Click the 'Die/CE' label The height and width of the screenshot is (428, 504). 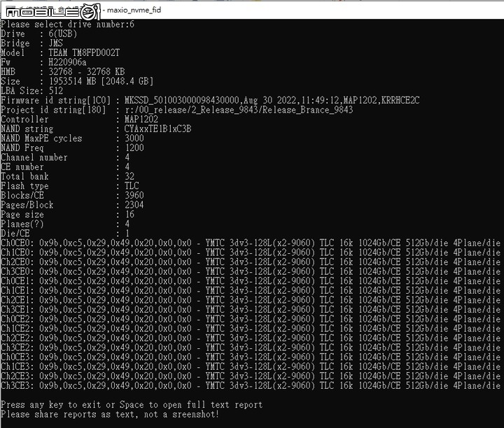[x=15, y=234]
